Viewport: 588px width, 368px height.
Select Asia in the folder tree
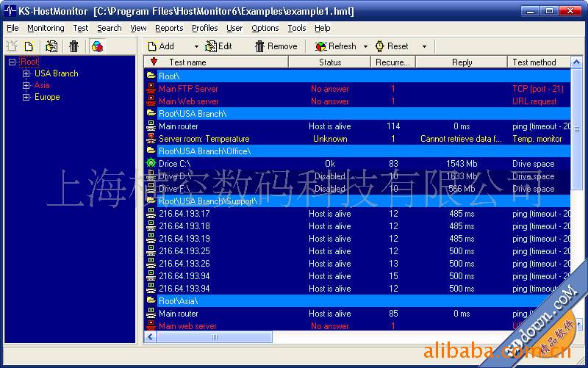[x=42, y=85]
